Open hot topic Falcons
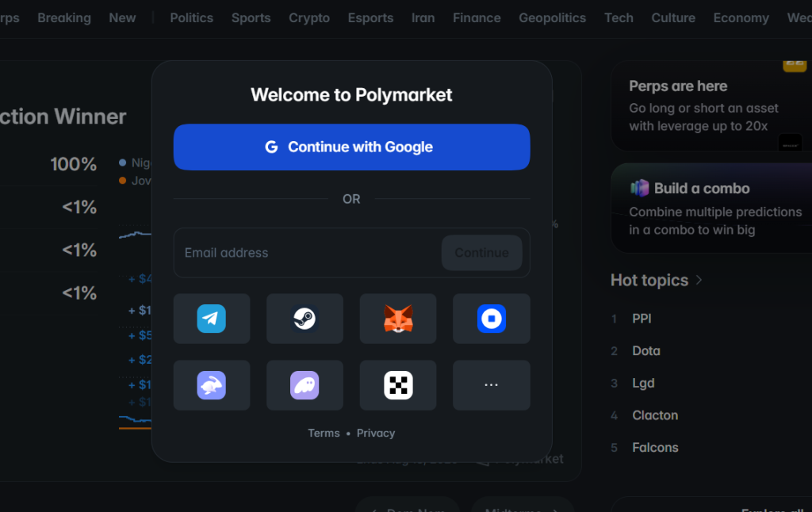Image resolution: width=812 pixels, height=512 pixels. tap(655, 447)
